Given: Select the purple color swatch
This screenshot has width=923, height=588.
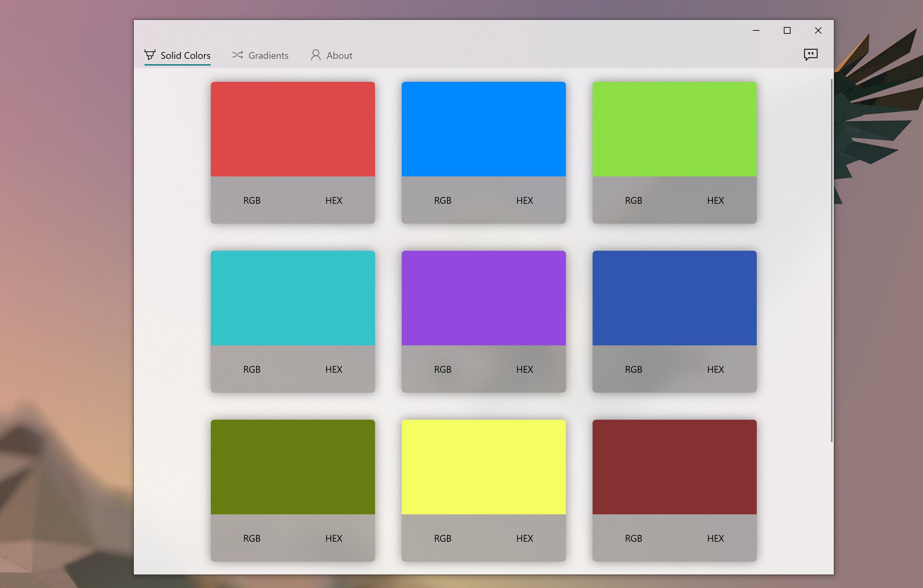Looking at the screenshot, I should pyautogui.click(x=483, y=298).
